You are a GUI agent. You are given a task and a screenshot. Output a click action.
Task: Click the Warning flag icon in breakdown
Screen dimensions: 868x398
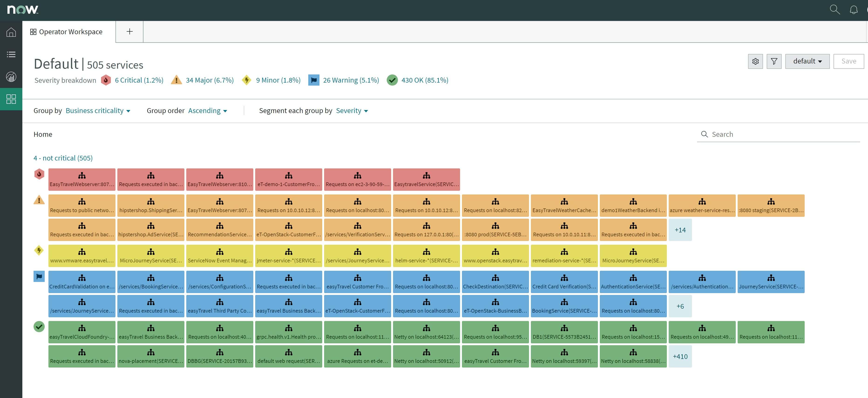314,80
